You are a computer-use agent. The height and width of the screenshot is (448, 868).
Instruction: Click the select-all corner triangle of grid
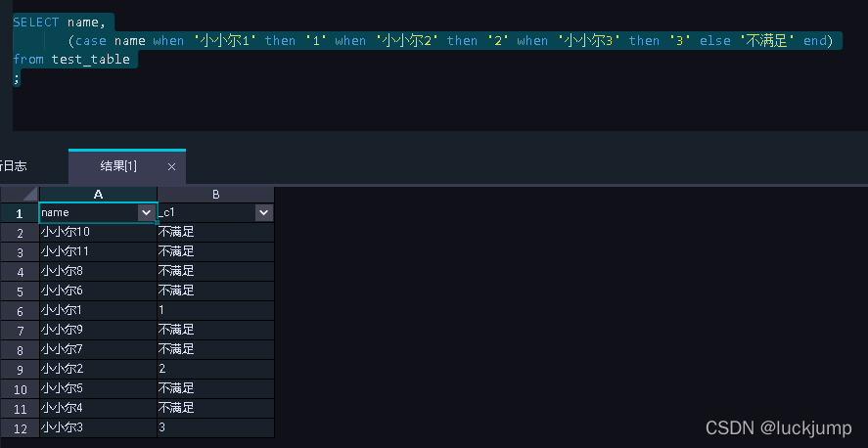click(20, 194)
